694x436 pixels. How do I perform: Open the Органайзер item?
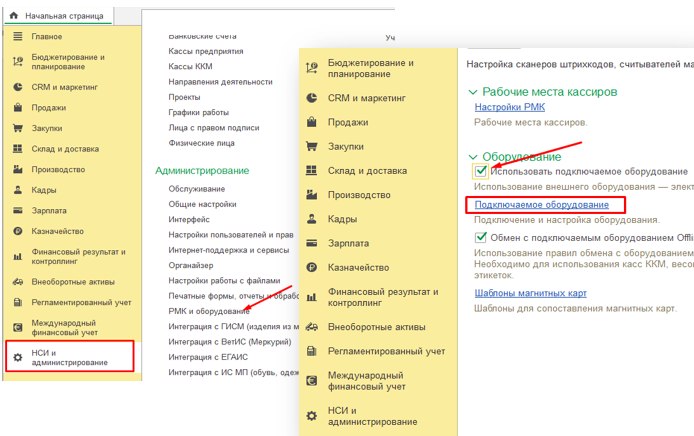coord(191,265)
